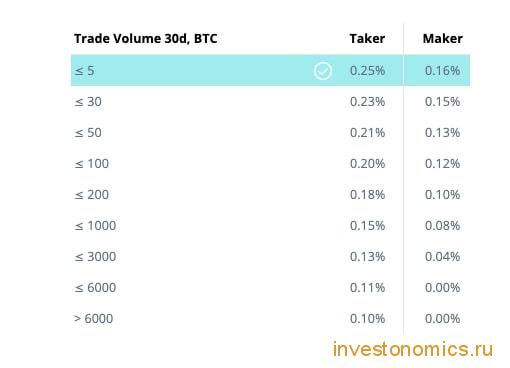Viewport: 510px width, 368px height.
Task: Select the ≤ 1000 volume tier
Action: coord(270,226)
